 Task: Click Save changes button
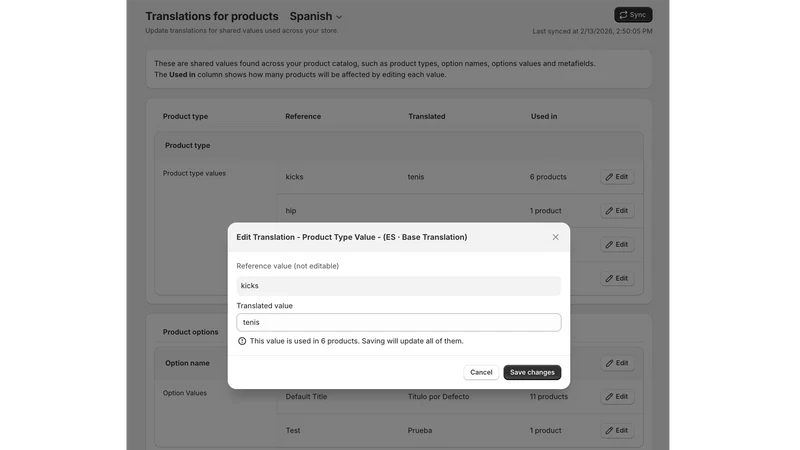point(532,372)
